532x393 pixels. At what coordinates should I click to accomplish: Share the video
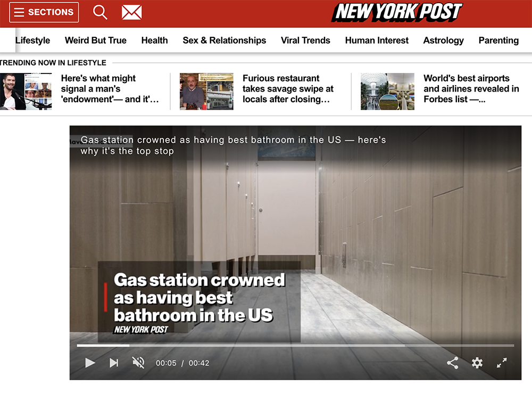pos(453,363)
